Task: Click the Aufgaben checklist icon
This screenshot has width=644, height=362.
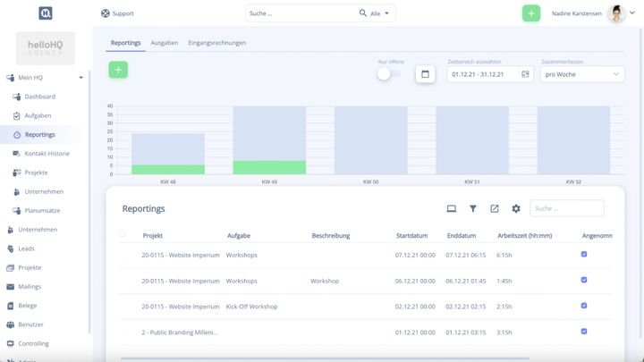Action: point(16,115)
